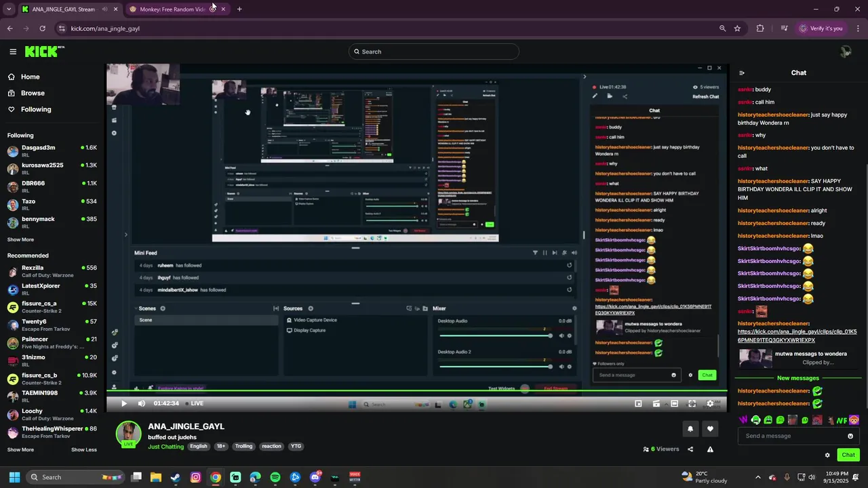Open chat settings gear icon
This screenshot has width=868, height=488.
click(827, 455)
